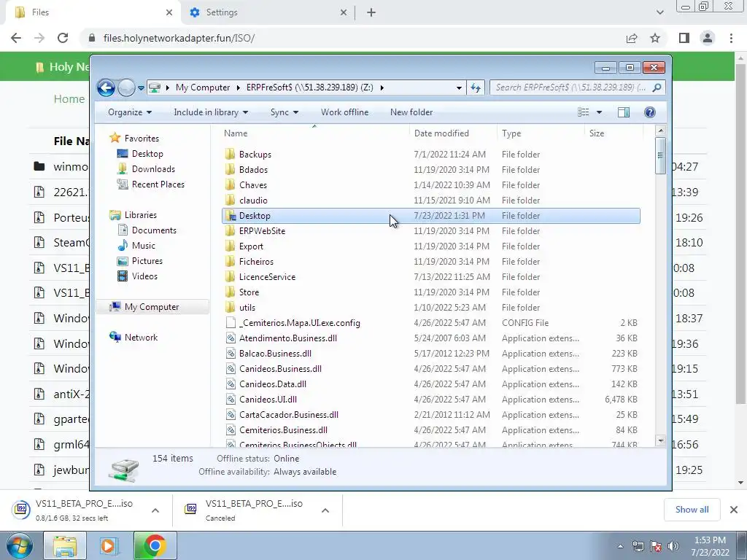Screen dimensions: 747x560
Task: Reload the Chrome page
Action: pos(63,38)
